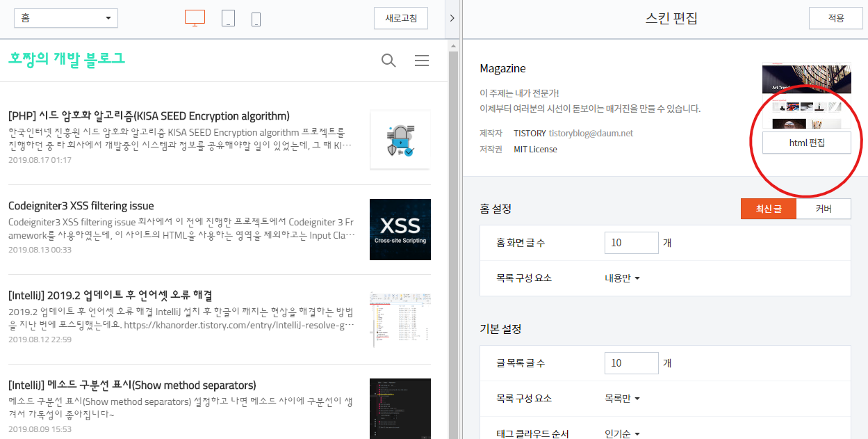Click the 기본 설정 section heading
Image resolution: width=868 pixels, height=439 pixels.
pyautogui.click(x=500, y=328)
